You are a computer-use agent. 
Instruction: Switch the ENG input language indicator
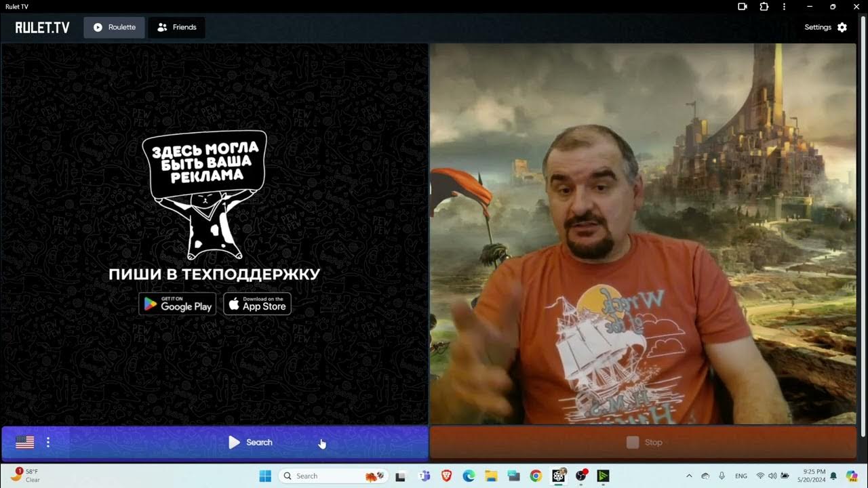click(741, 476)
